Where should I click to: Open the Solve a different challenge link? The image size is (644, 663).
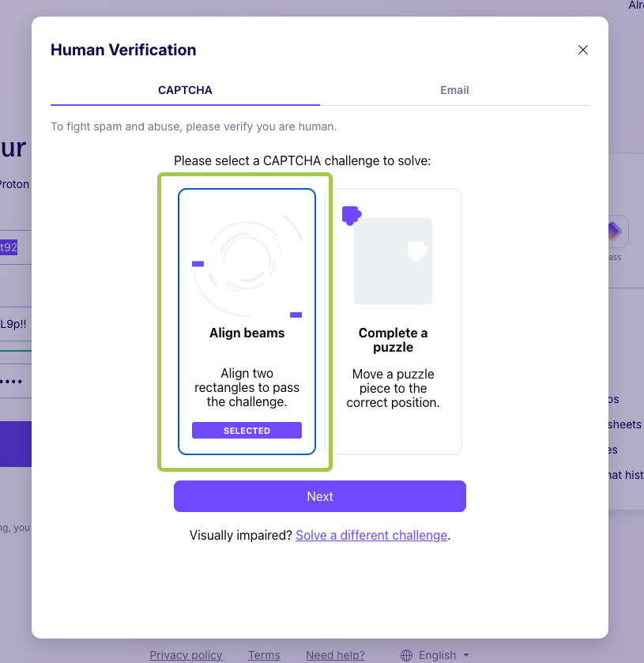(371, 535)
